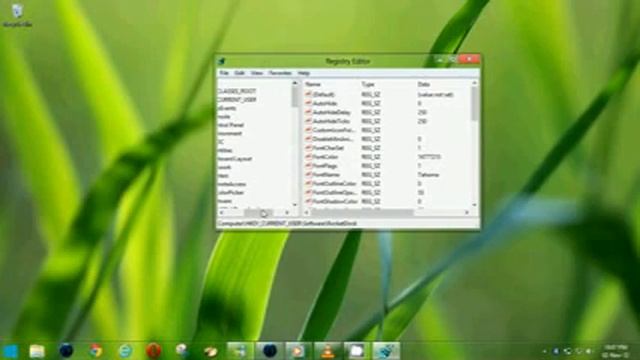This screenshot has height=360, width=640.
Task: Launch Google Chrome from the taskbar
Action: [96, 351]
